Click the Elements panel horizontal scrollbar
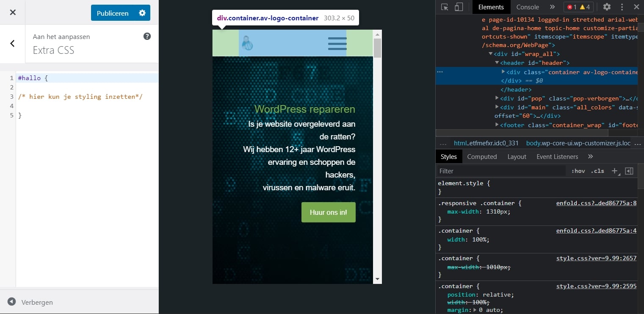644x314 pixels. (x=522, y=133)
